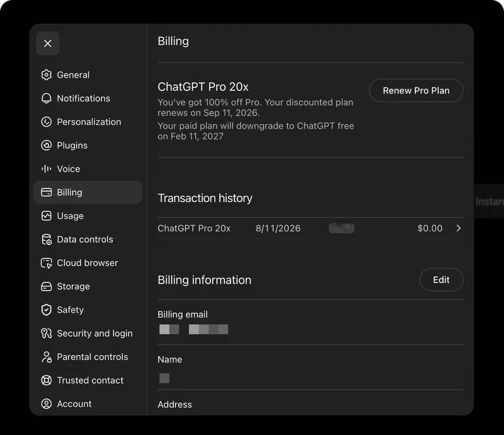This screenshot has height=435, width=504.
Task: Click the Trusted contact lifebuoy icon
Action: click(x=46, y=380)
